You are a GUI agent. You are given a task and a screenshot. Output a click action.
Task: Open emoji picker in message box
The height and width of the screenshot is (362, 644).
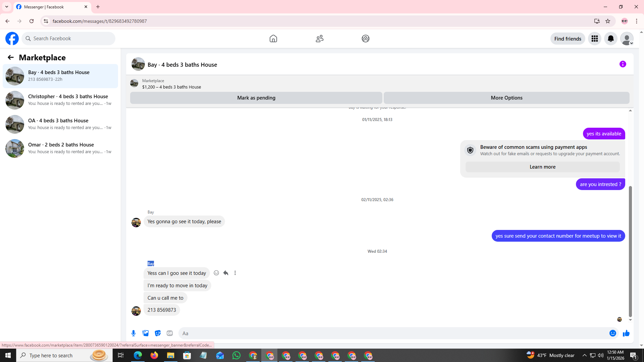pyautogui.click(x=612, y=333)
